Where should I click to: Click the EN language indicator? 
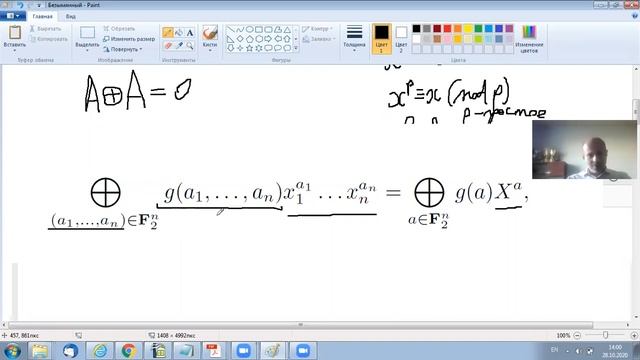coord(554,350)
